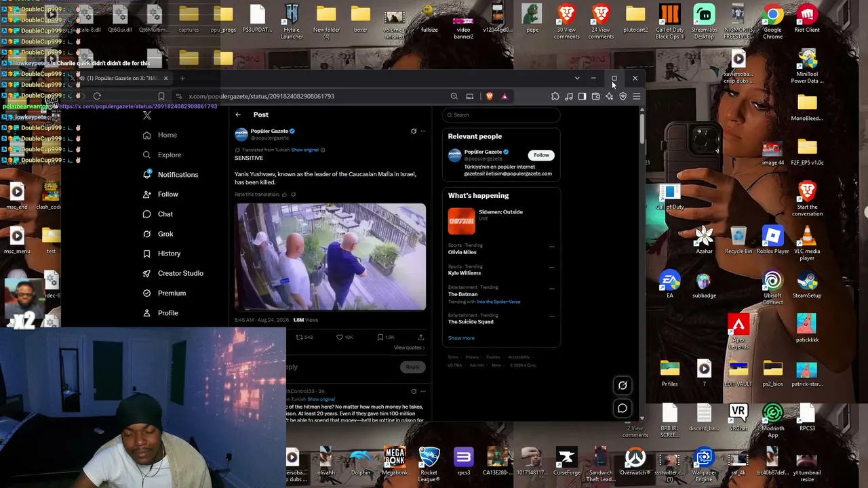Click the Premium badge sidebar icon

146,293
